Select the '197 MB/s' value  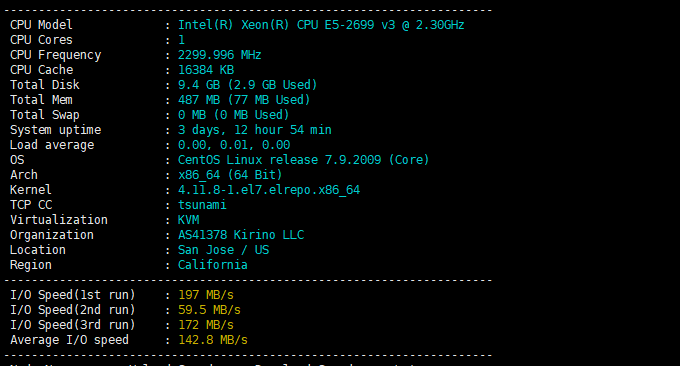tap(206, 295)
